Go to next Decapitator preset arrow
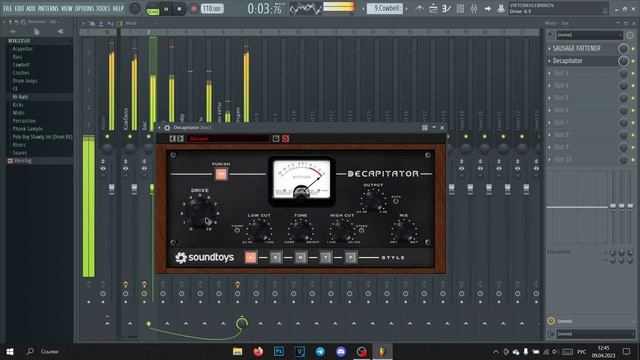 [180, 139]
